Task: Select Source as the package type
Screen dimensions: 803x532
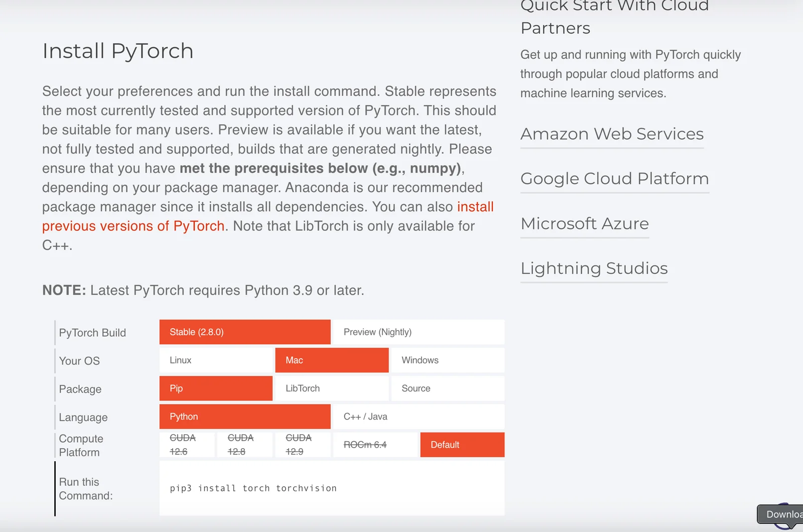Action: (x=448, y=388)
